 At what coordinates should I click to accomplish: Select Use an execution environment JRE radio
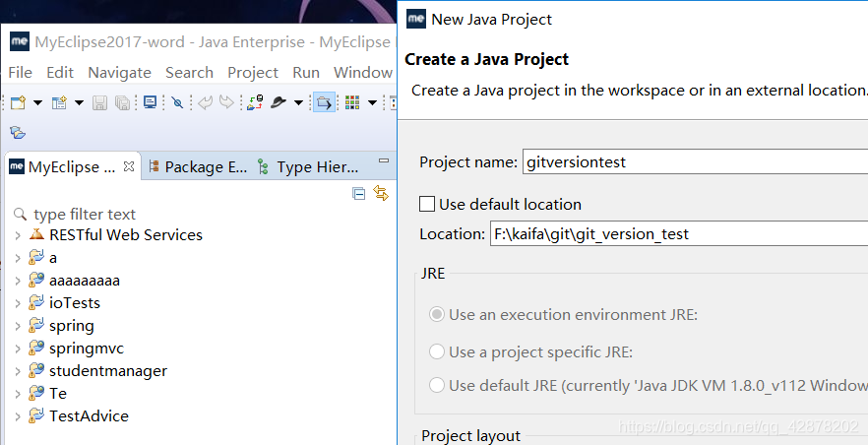pyautogui.click(x=437, y=314)
